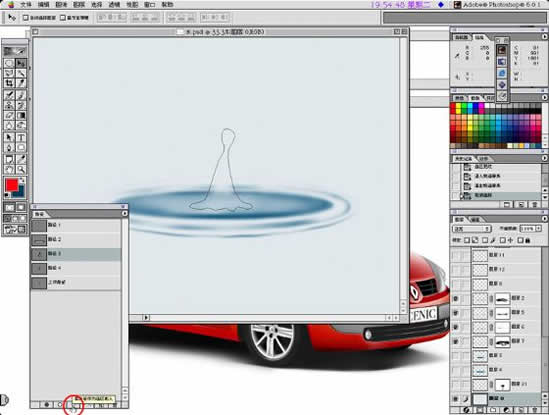Open document status bar popup arrow
Screen dimensions: 549x415
146,318
